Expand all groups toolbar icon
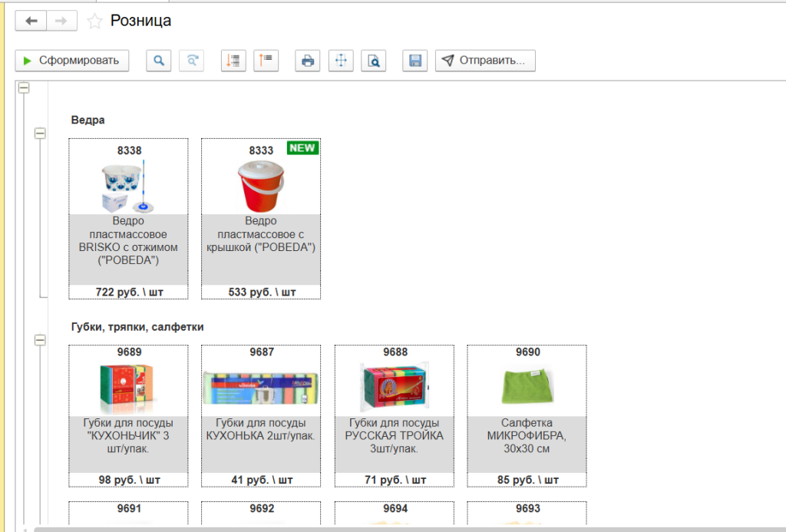 coord(233,61)
